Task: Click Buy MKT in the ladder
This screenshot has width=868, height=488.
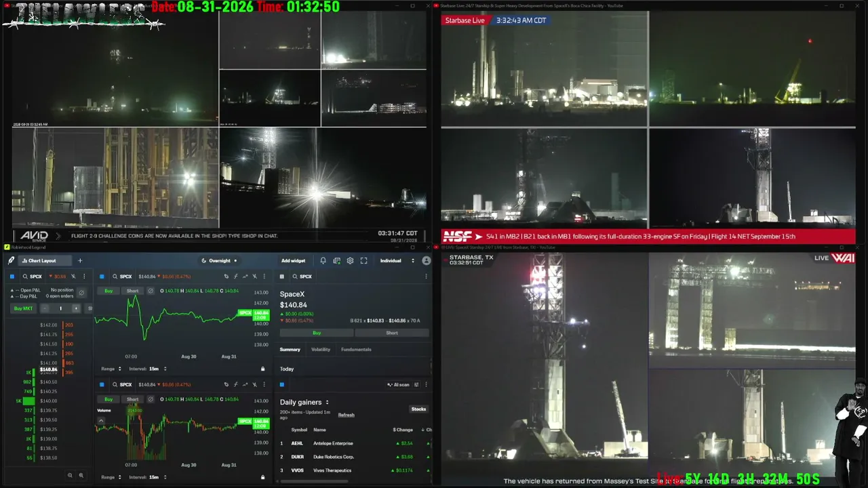Action: (x=23, y=308)
